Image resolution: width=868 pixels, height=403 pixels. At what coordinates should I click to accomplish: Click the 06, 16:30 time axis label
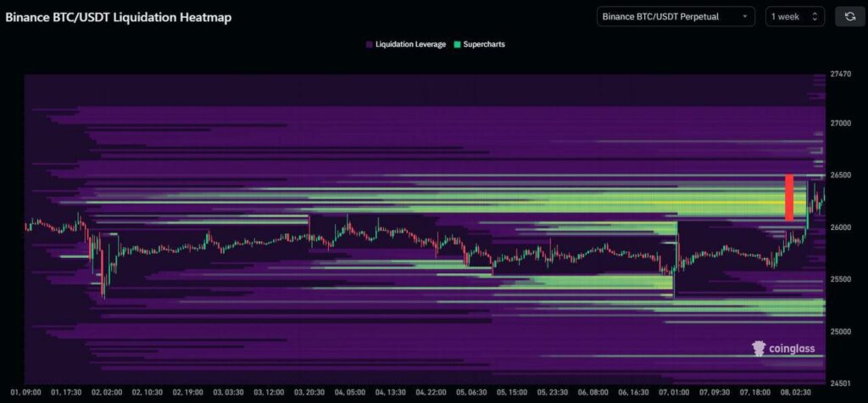pos(634,393)
